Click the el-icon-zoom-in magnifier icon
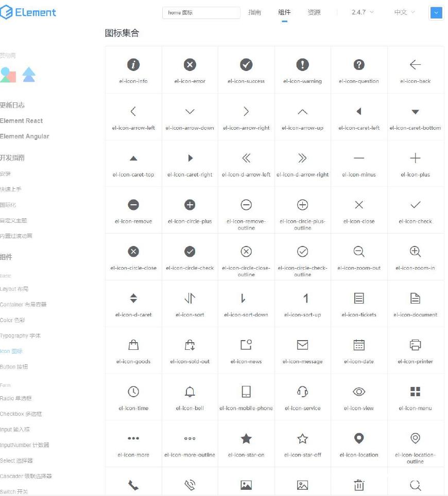This screenshot has height=496, width=448. (x=415, y=252)
